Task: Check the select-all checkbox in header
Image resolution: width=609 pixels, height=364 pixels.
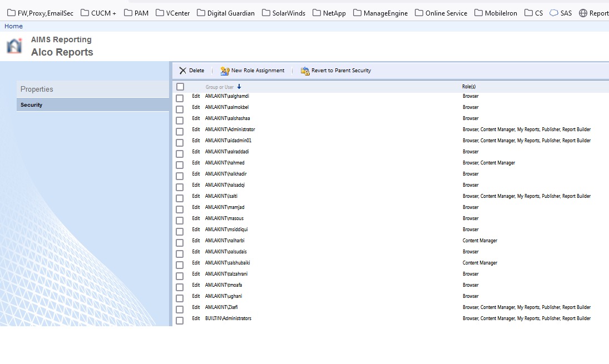Action: (180, 87)
